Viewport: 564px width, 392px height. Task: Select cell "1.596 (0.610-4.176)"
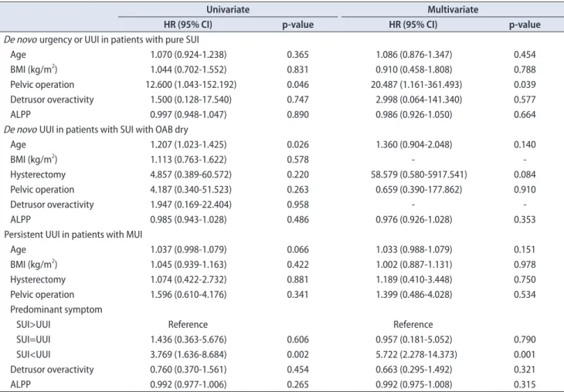click(x=188, y=295)
